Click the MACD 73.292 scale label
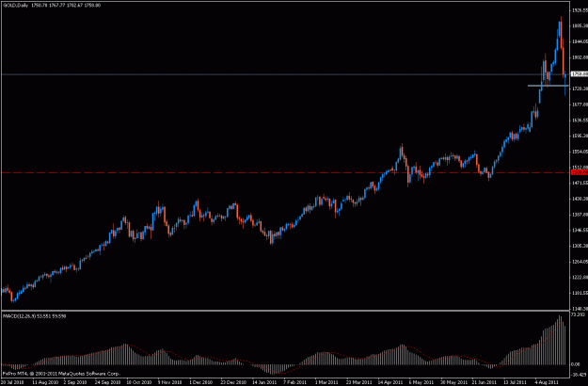 pyautogui.click(x=578, y=314)
